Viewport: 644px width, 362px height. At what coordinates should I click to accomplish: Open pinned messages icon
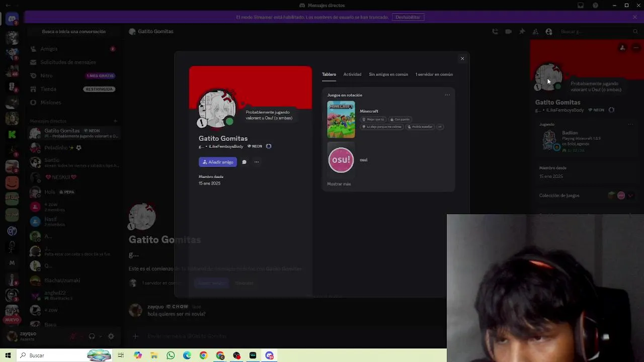tap(522, 31)
